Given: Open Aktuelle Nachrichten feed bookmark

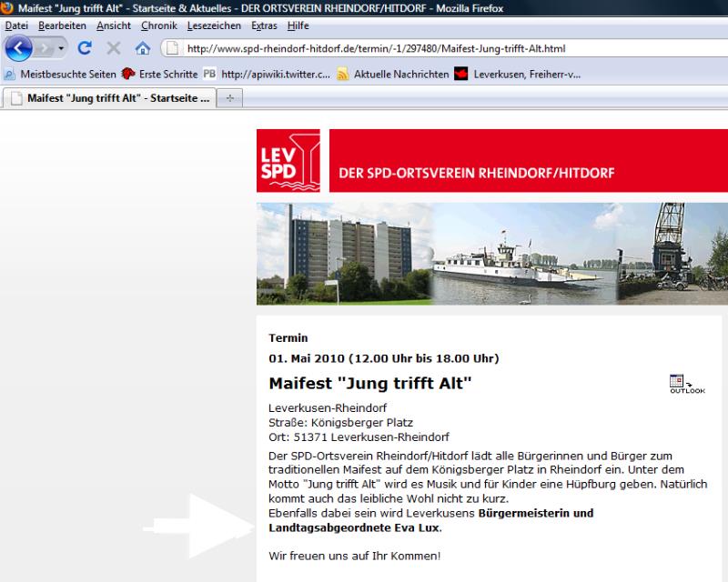Looking at the screenshot, I should pyautogui.click(x=393, y=74).
